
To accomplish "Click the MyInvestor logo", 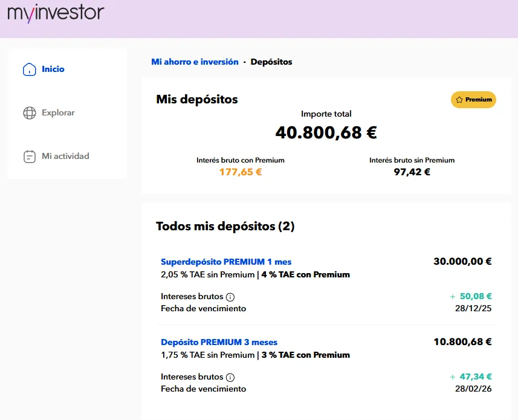I will point(54,12).
